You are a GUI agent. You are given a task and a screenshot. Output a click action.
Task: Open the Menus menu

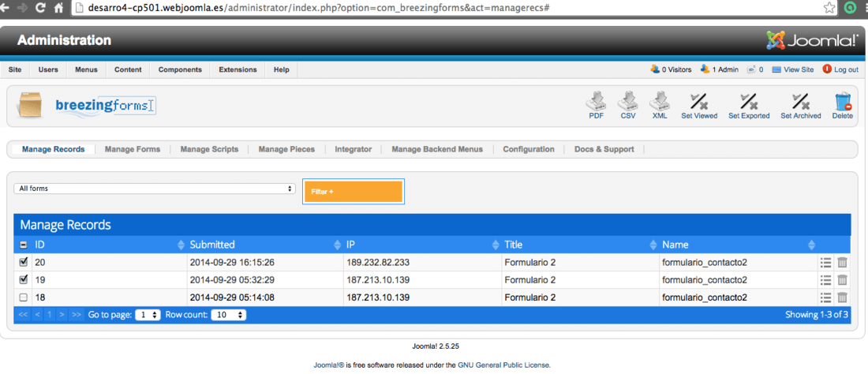(86, 69)
